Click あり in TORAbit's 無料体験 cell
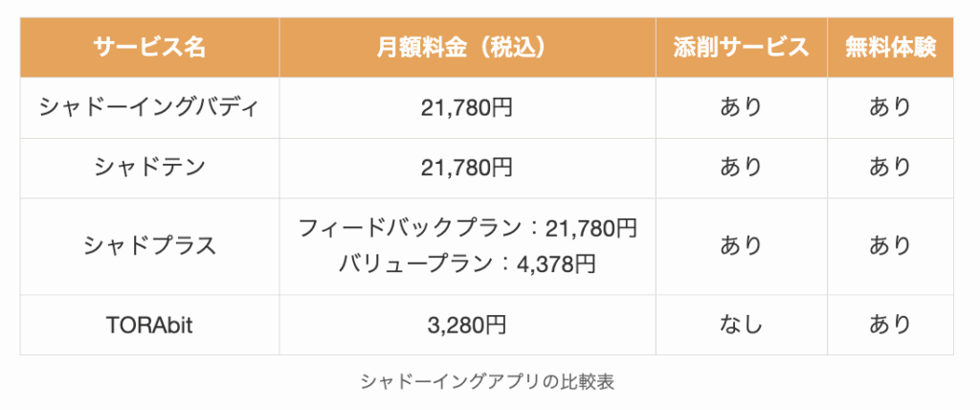Screen dimensions: 980x410 click(890, 325)
